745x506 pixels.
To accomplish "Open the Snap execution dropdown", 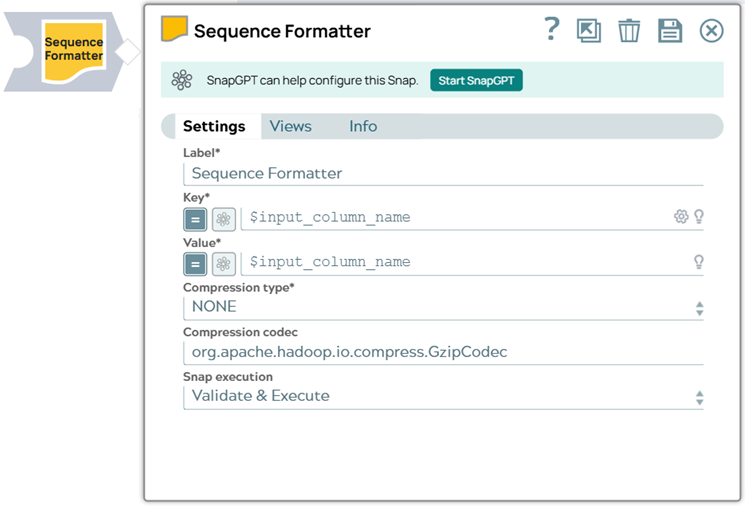I will [x=443, y=397].
